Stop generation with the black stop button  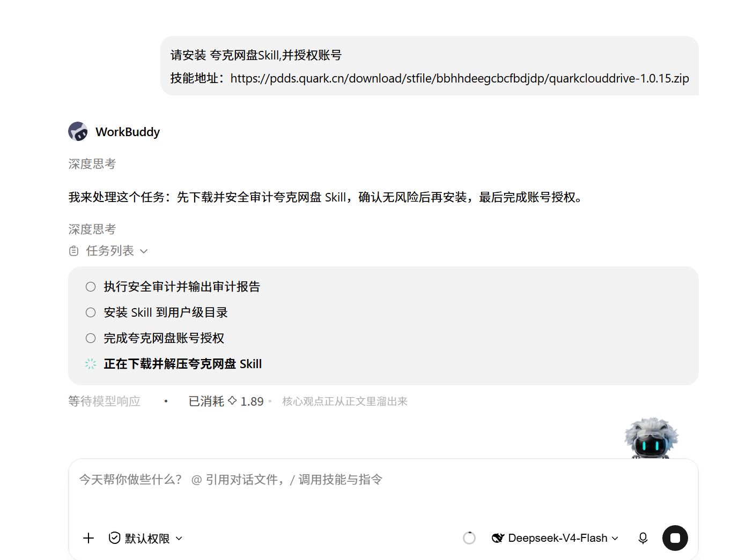(x=675, y=538)
